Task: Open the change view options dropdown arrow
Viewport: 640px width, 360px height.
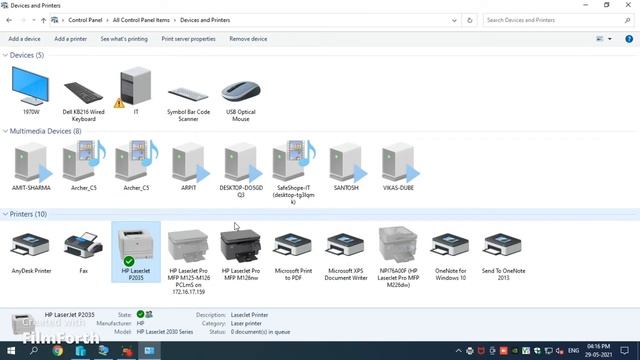Action: (x=610, y=39)
